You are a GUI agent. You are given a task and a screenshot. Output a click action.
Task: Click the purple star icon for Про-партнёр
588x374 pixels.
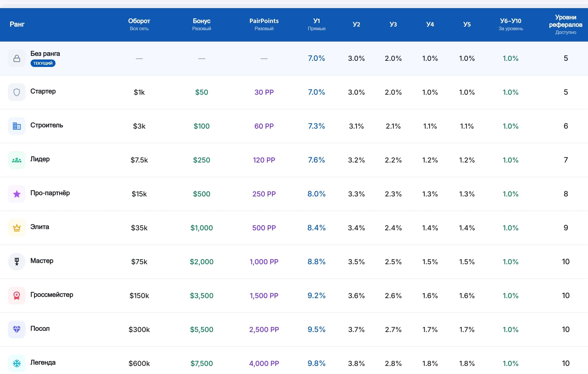pos(17,194)
